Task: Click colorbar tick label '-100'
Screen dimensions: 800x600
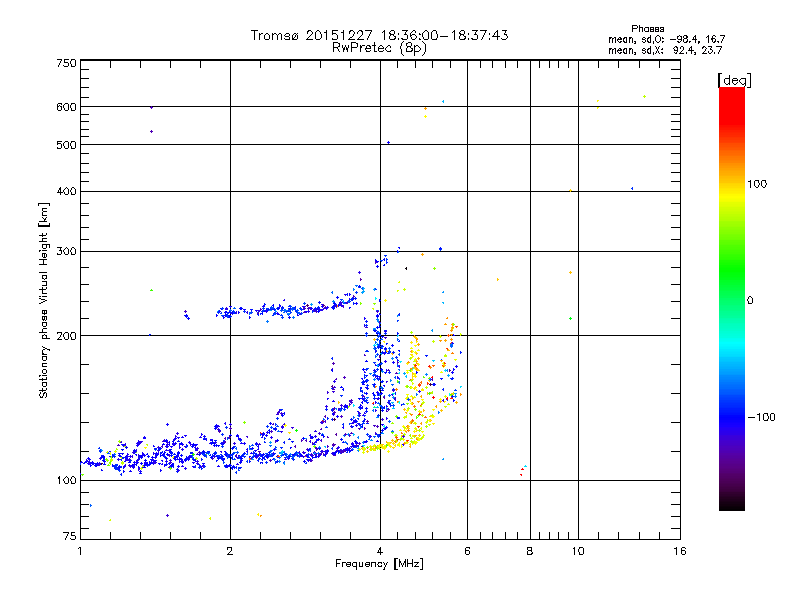Action: (x=761, y=417)
